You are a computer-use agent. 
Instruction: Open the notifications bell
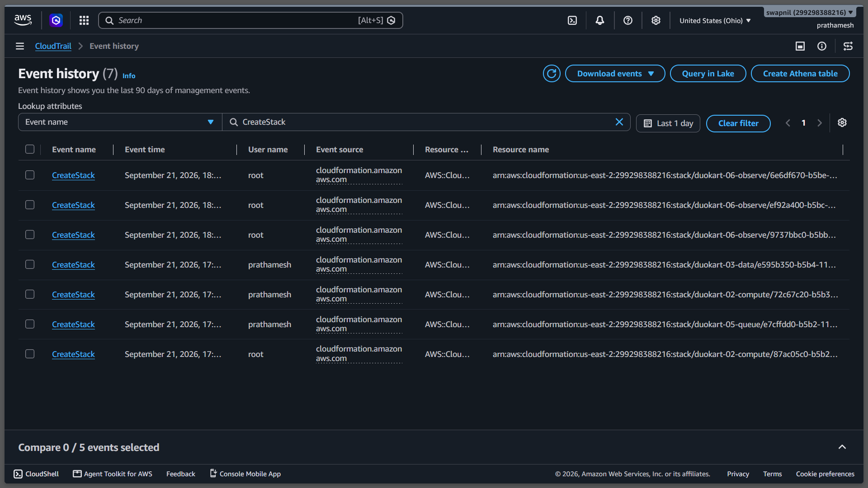click(600, 20)
